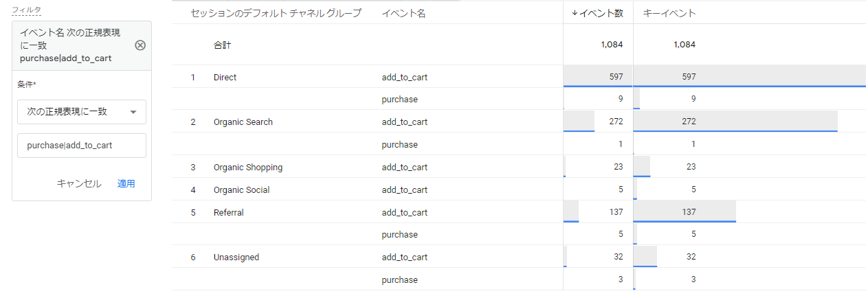Click the フィルタ label
The height and width of the screenshot is (298, 868).
(x=27, y=10)
